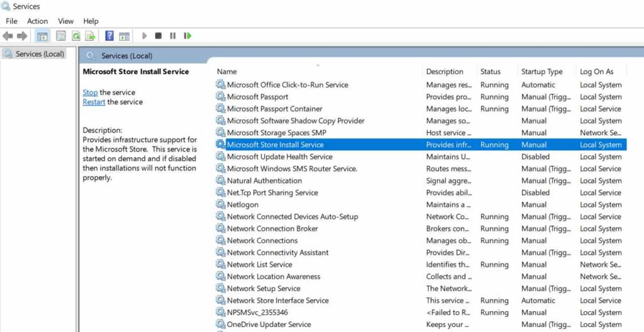644x332 pixels.
Task: Select Network Connected Devices Auto-Setup service
Action: point(292,216)
